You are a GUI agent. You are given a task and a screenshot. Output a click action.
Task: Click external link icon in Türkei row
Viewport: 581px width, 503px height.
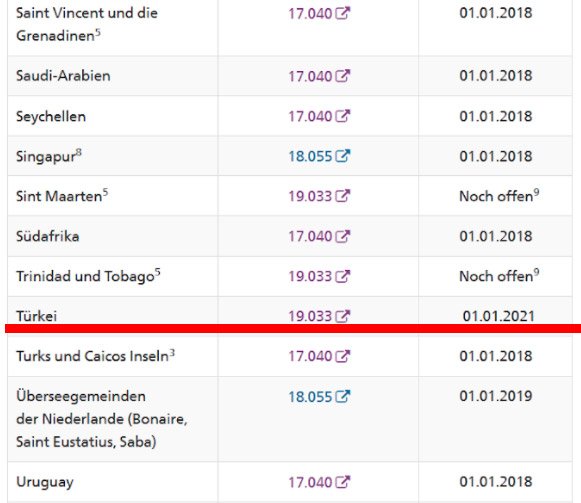pyautogui.click(x=342, y=316)
